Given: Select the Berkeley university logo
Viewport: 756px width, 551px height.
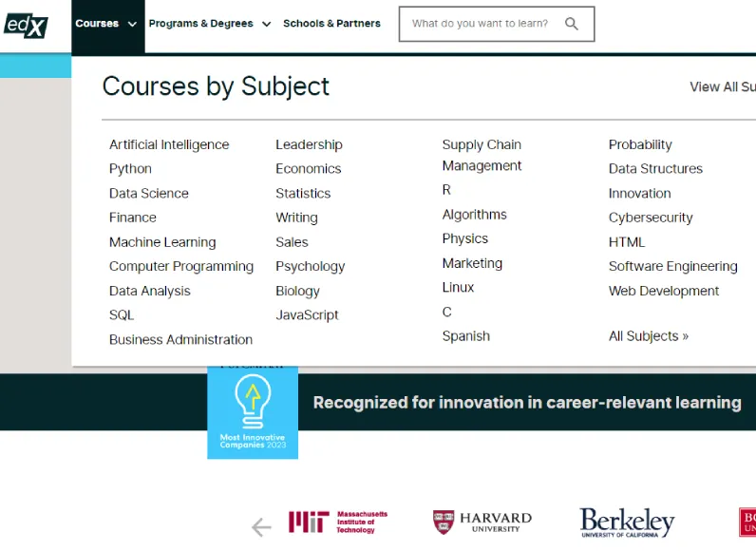Looking at the screenshot, I should pos(627,522).
